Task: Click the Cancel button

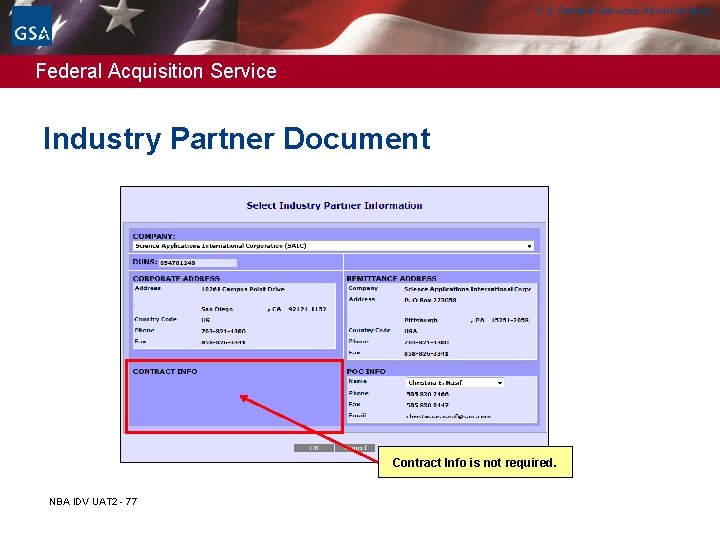Action: pyautogui.click(x=355, y=448)
